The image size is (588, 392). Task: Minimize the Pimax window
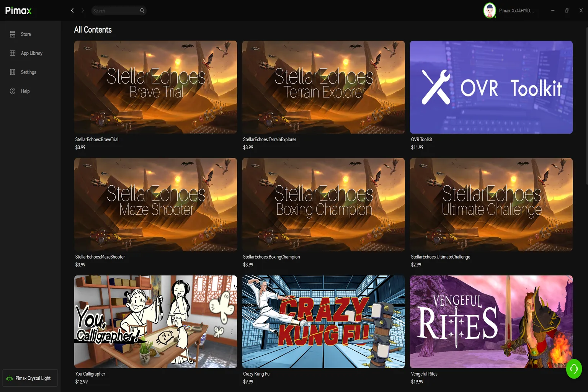(553, 11)
